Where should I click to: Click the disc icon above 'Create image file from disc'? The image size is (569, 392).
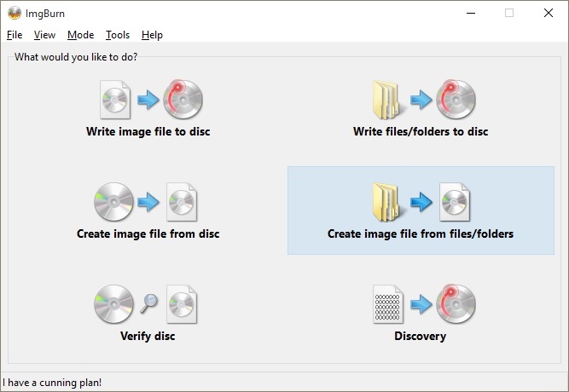[x=113, y=202]
